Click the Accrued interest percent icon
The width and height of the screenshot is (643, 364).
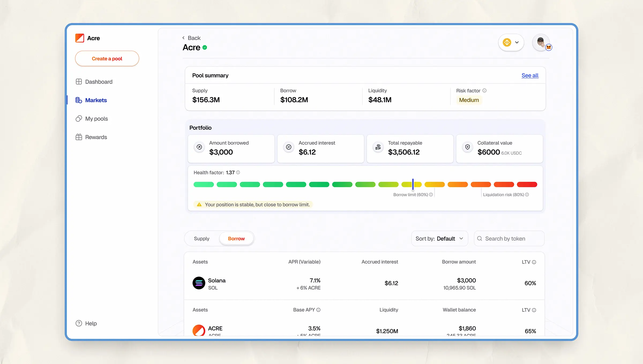click(289, 147)
